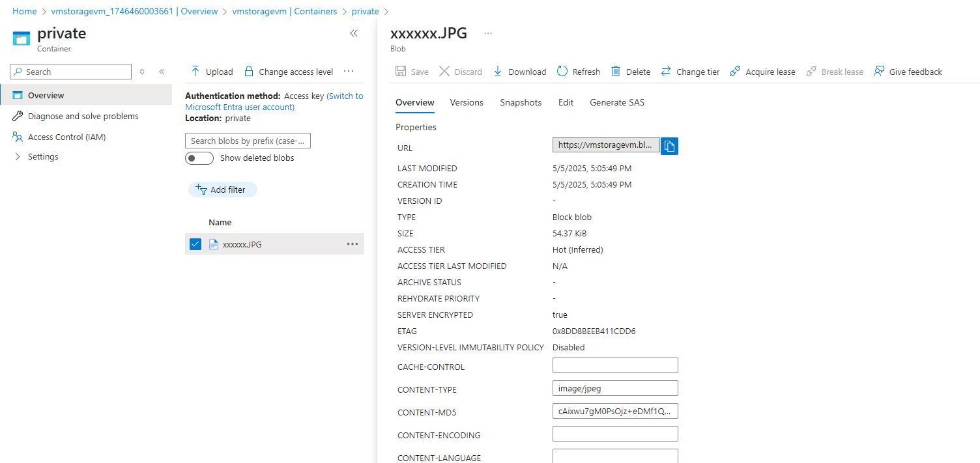Collapse the left navigation menu

click(x=162, y=72)
